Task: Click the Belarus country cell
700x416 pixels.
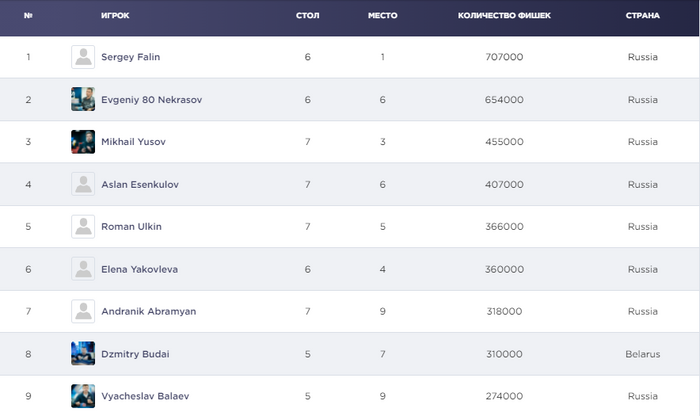Action: (x=642, y=354)
